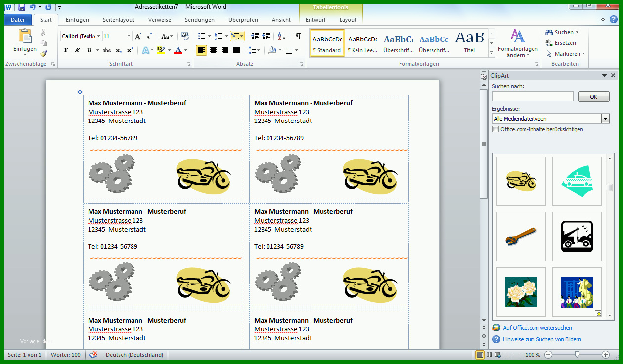Clear formatting with the eraser icon
This screenshot has height=364, width=623.
point(185,36)
